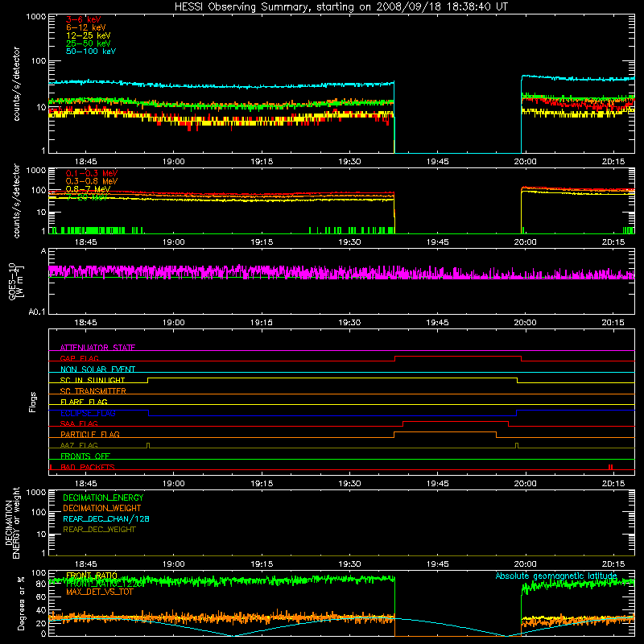Click the green FRONTS_OFF label
Screen dimensions: 644x644
point(85,456)
